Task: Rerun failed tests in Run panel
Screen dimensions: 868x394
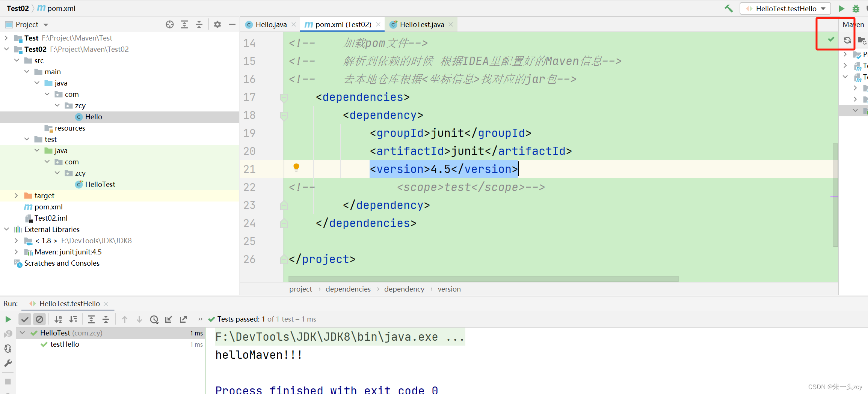Action: (8, 334)
